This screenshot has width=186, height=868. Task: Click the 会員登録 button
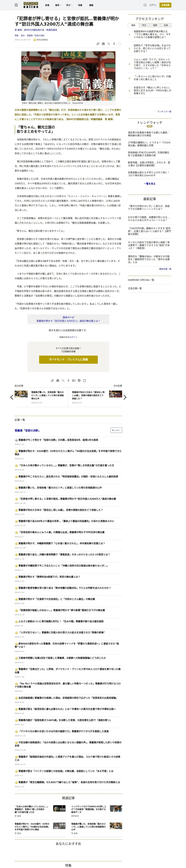pyautogui.click(x=165, y=5)
